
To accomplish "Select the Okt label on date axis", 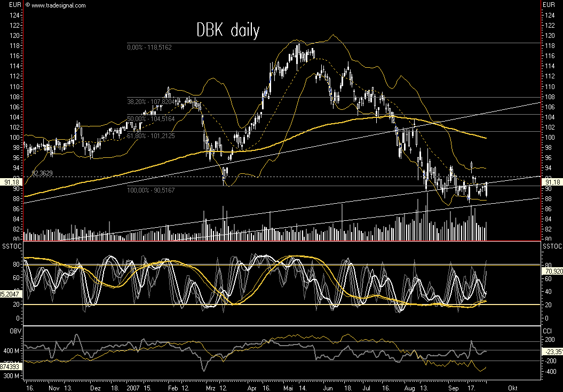I will (x=512, y=389).
